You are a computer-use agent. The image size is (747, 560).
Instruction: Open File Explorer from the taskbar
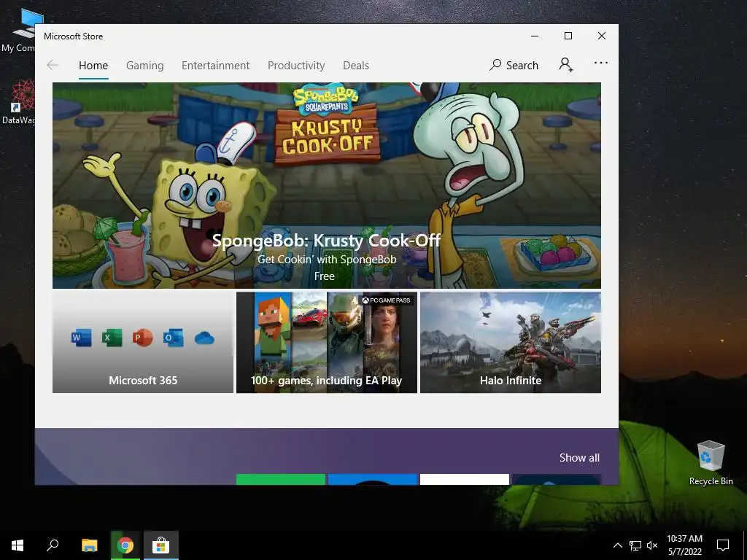[89, 545]
